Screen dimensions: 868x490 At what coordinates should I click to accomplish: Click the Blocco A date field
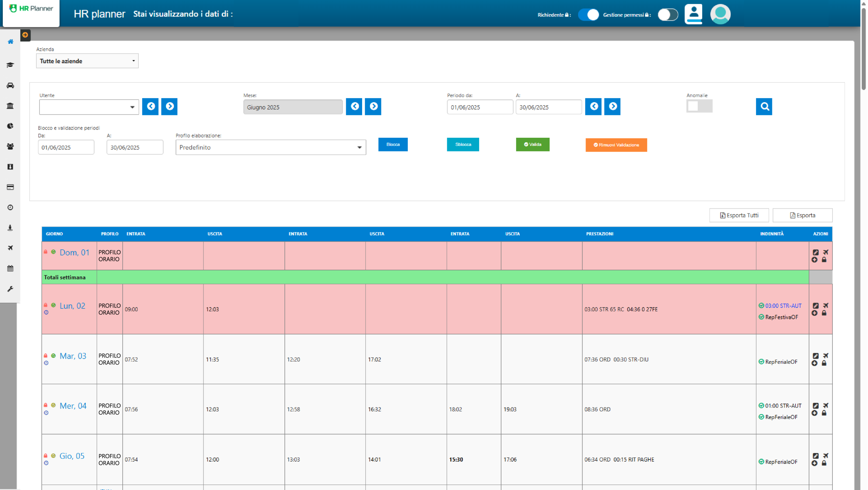(135, 148)
